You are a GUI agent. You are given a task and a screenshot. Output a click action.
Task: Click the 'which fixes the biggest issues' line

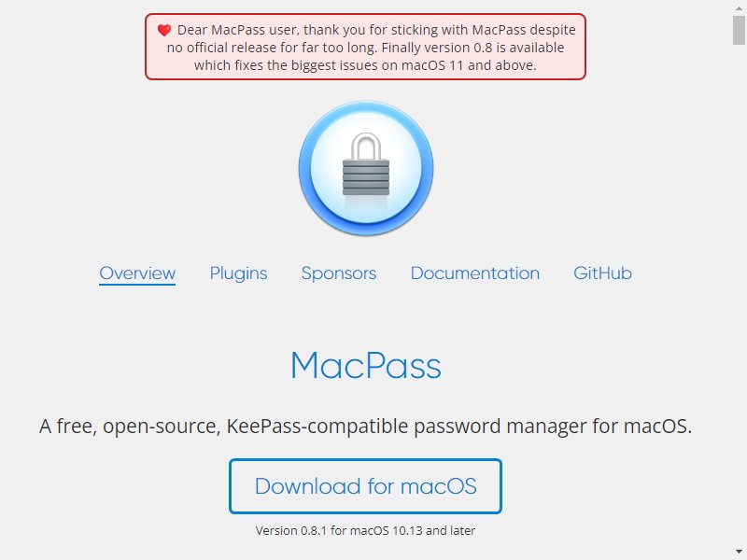tap(365, 65)
